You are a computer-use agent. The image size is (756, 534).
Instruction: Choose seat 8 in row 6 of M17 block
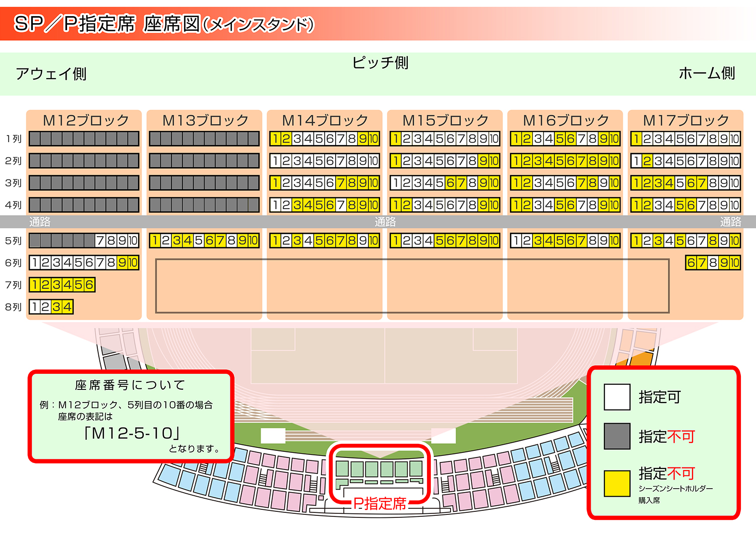pyautogui.click(x=713, y=262)
